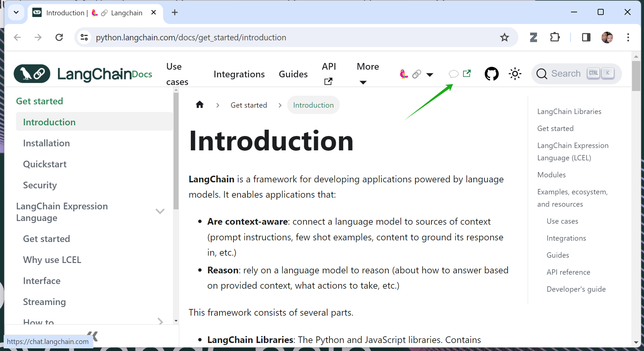Go to the Quickstart sidebar page
The width and height of the screenshot is (644, 351).
45,164
